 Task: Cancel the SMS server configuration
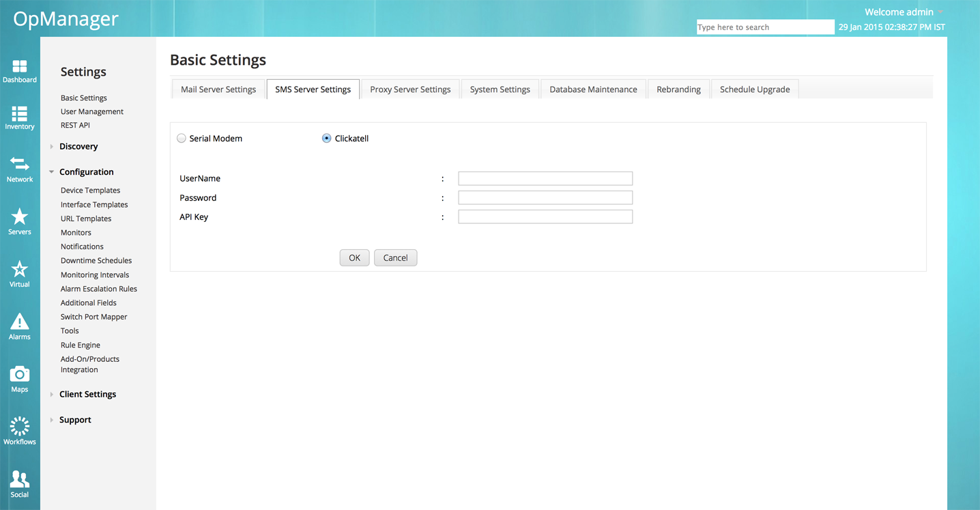[x=395, y=257]
